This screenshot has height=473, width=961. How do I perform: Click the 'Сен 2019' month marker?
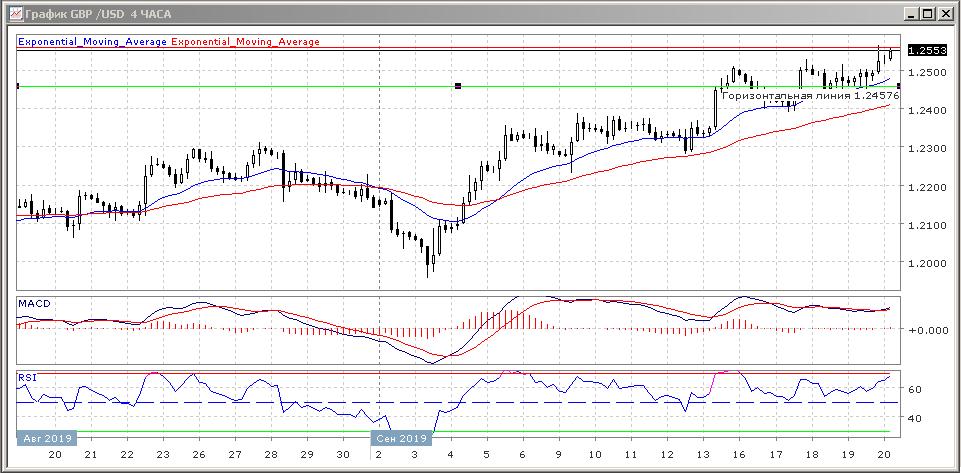(x=401, y=438)
